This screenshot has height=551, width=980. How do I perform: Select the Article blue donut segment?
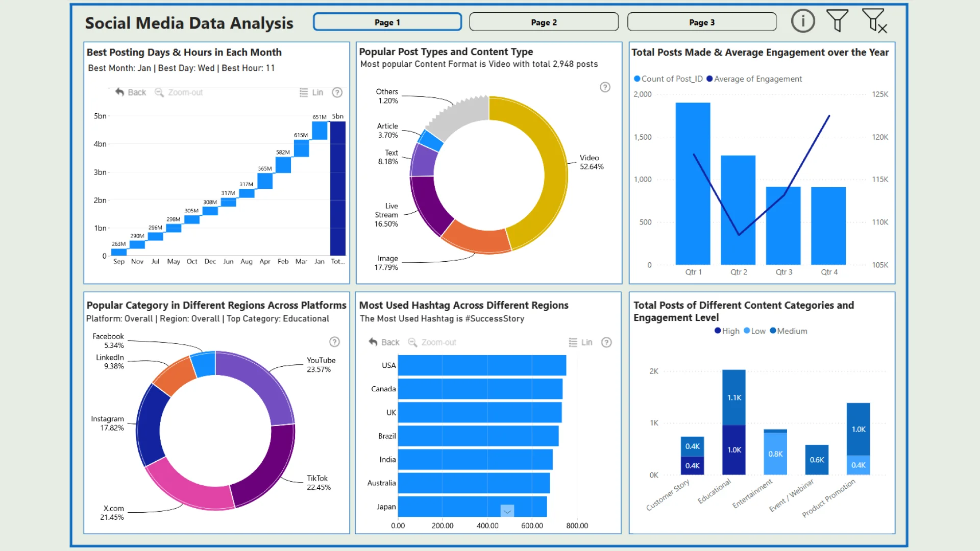pos(431,141)
